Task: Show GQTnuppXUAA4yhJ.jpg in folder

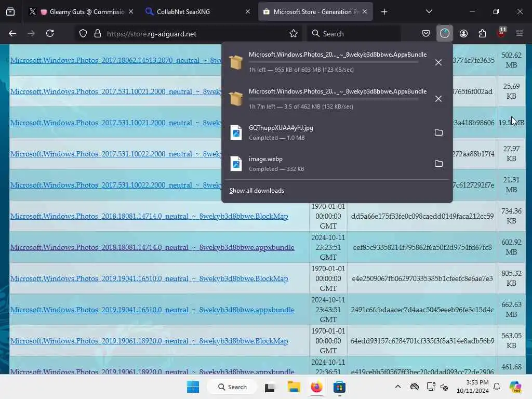Action: tap(438, 132)
